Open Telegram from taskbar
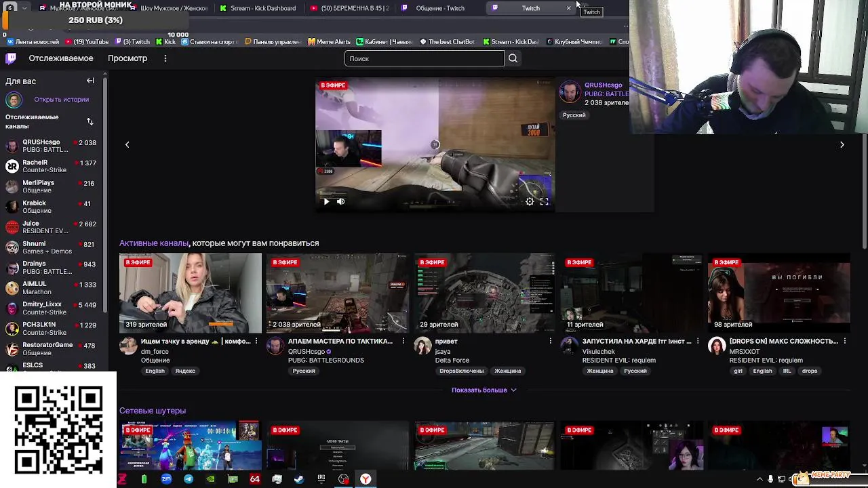Image resolution: width=868 pixels, height=488 pixels. (189, 479)
